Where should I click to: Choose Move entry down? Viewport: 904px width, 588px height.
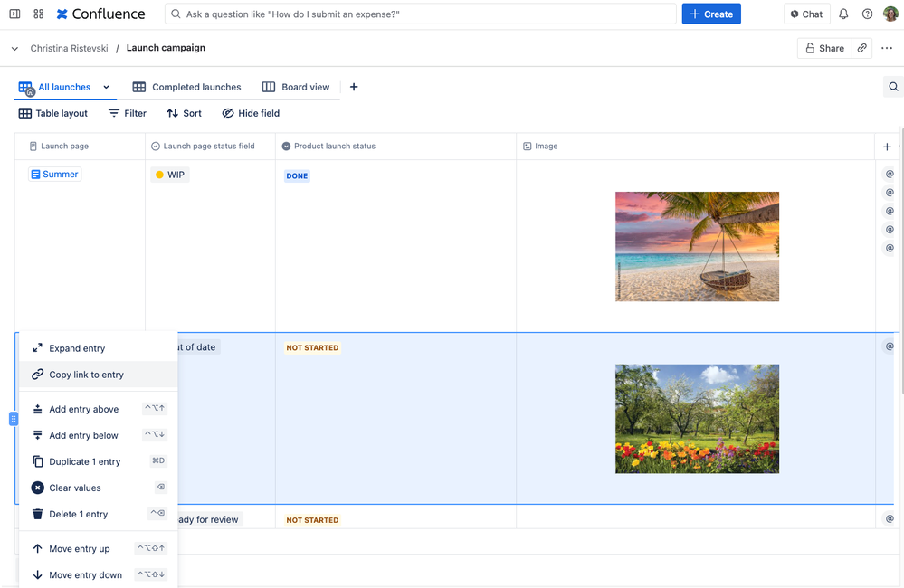tap(98, 574)
